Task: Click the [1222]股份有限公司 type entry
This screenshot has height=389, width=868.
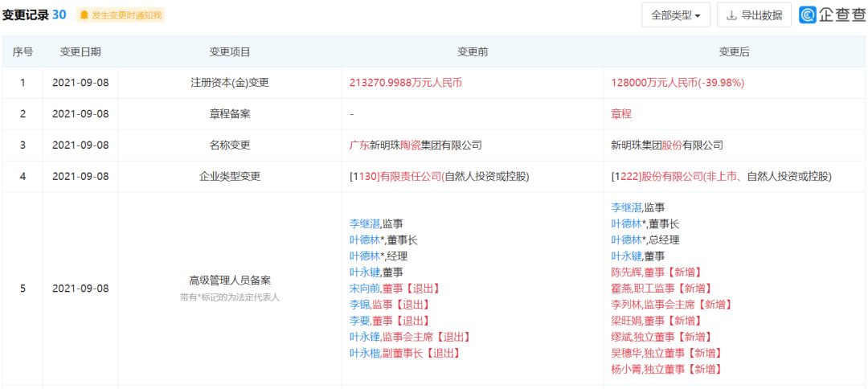Action: [721, 177]
